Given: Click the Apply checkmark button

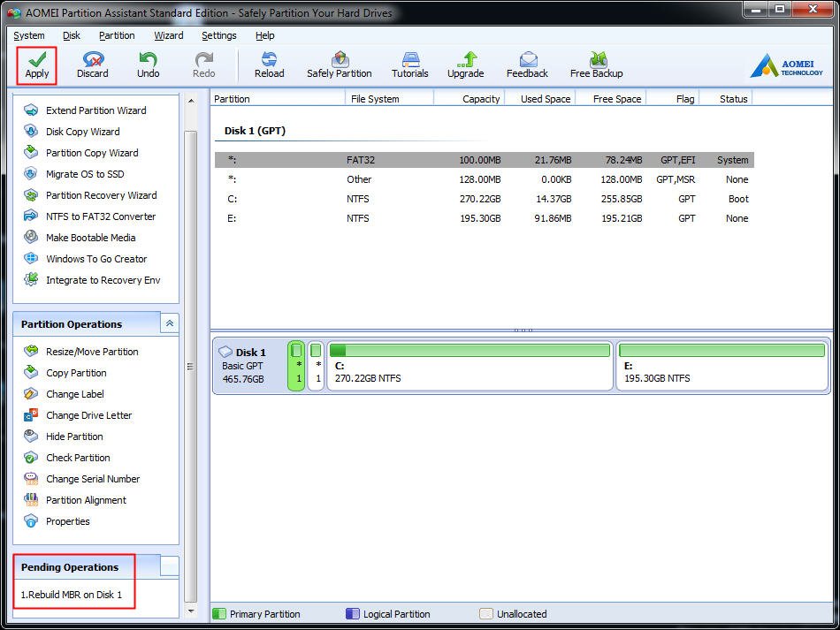Looking at the screenshot, I should [x=37, y=65].
